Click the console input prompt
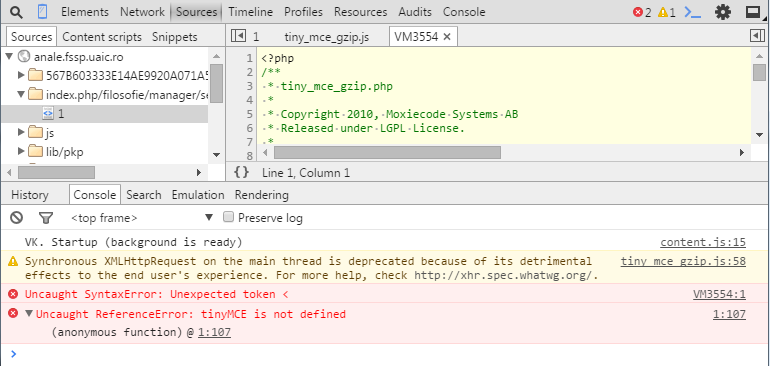The image size is (770, 366). pos(385,354)
